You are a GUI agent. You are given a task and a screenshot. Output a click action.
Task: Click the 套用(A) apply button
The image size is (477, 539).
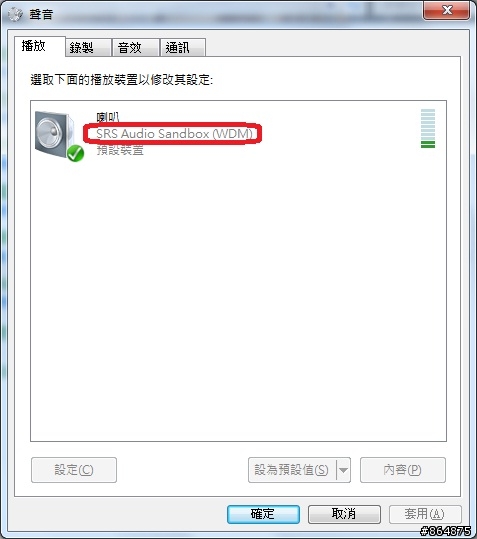click(425, 514)
